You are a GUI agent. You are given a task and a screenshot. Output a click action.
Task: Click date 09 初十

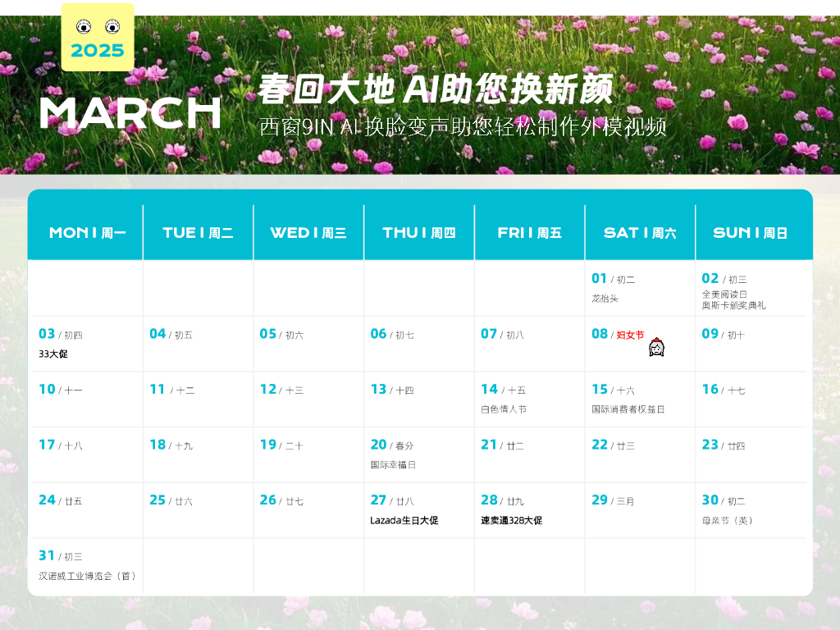click(724, 335)
